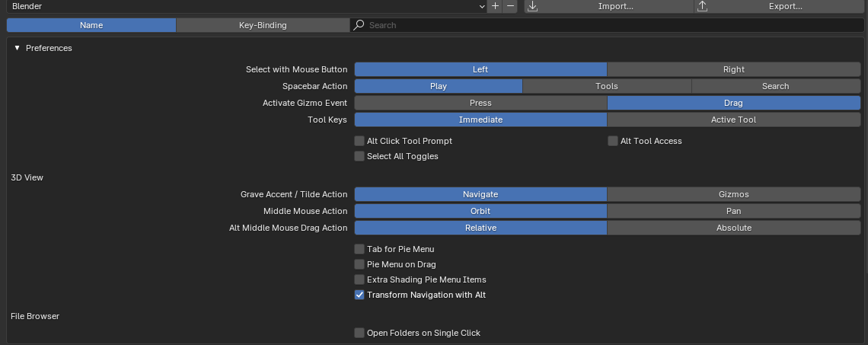Set Spacebar Action to Play
The image size is (868, 345).
439,86
